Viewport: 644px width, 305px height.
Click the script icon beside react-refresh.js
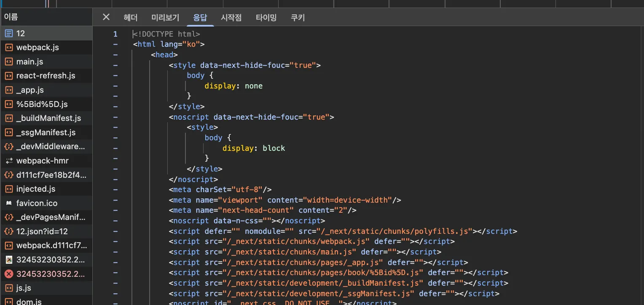pos(8,76)
